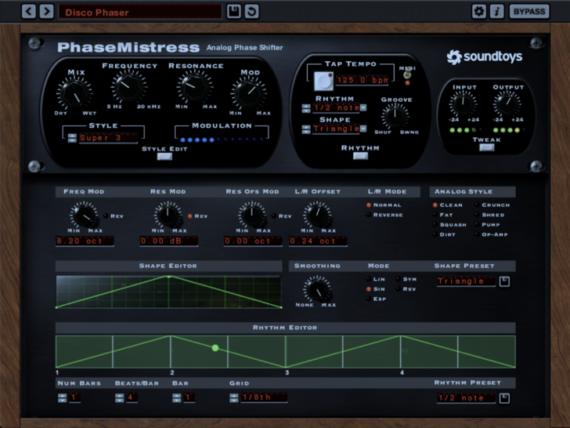Go to previous preset with left arrow
Viewport: 570px width, 428px height.
(x=28, y=11)
